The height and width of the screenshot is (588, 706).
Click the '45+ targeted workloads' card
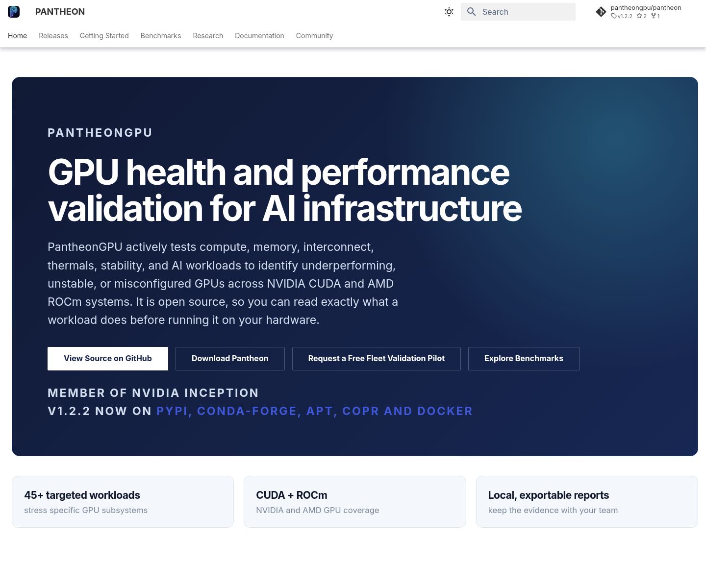[123, 502]
